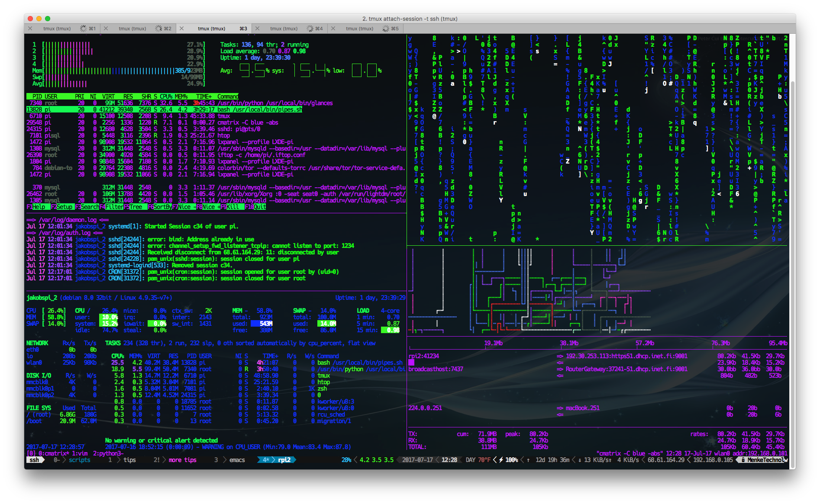The width and height of the screenshot is (820, 504).
Task: Click htop F7 Nice - button
Action: [x=184, y=207]
